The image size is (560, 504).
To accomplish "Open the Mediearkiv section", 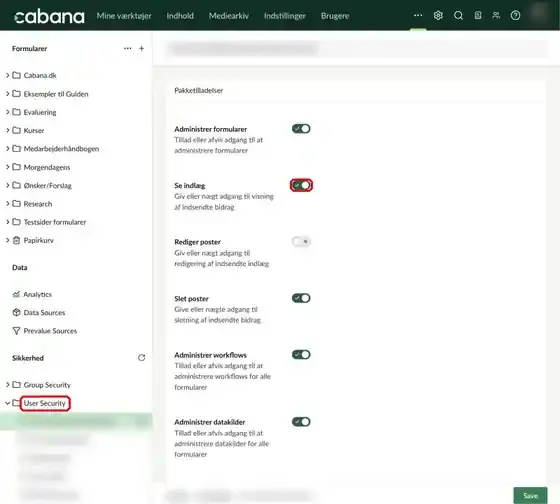I will coord(229,16).
